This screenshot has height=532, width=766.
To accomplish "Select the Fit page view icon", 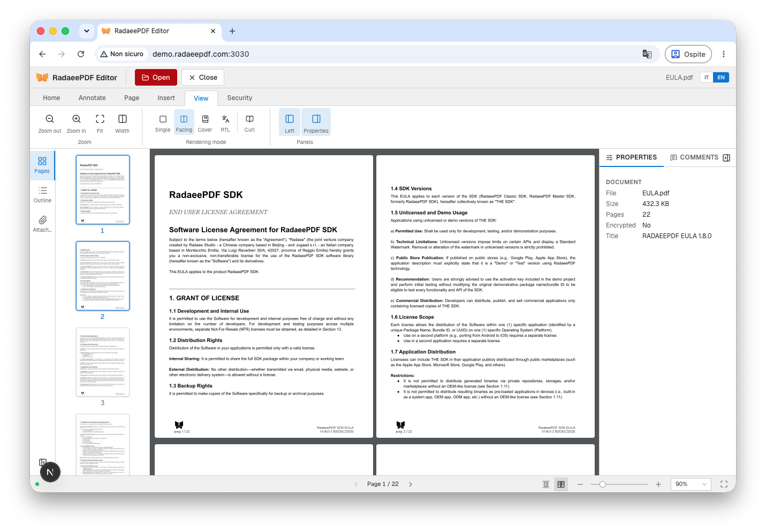I will [100, 119].
